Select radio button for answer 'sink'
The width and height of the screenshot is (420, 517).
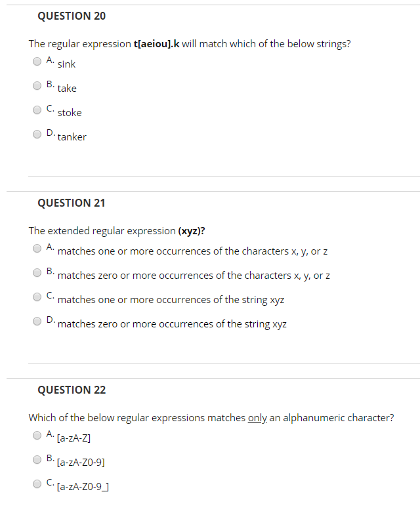point(37,61)
